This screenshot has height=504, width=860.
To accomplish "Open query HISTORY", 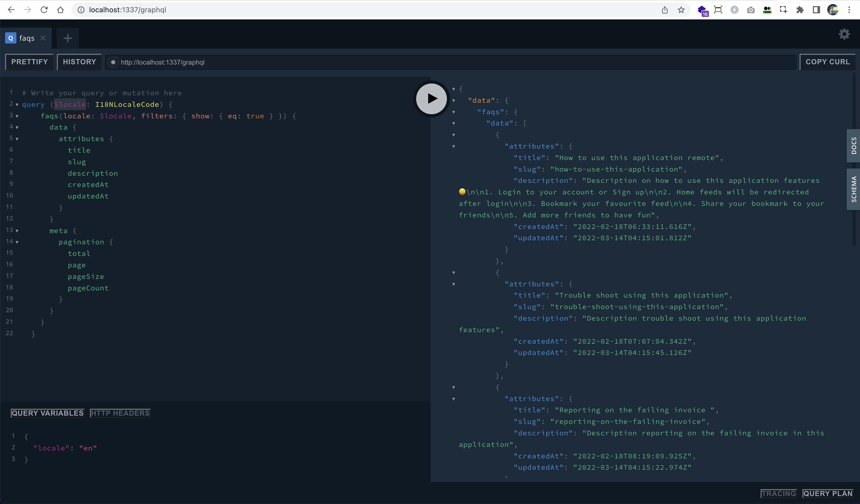I will click(x=79, y=62).
